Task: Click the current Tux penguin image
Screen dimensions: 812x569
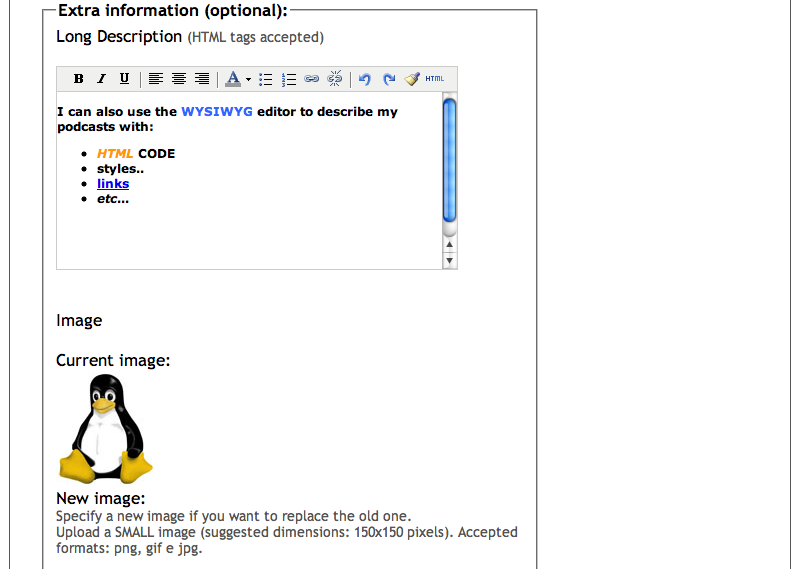Action: point(106,429)
